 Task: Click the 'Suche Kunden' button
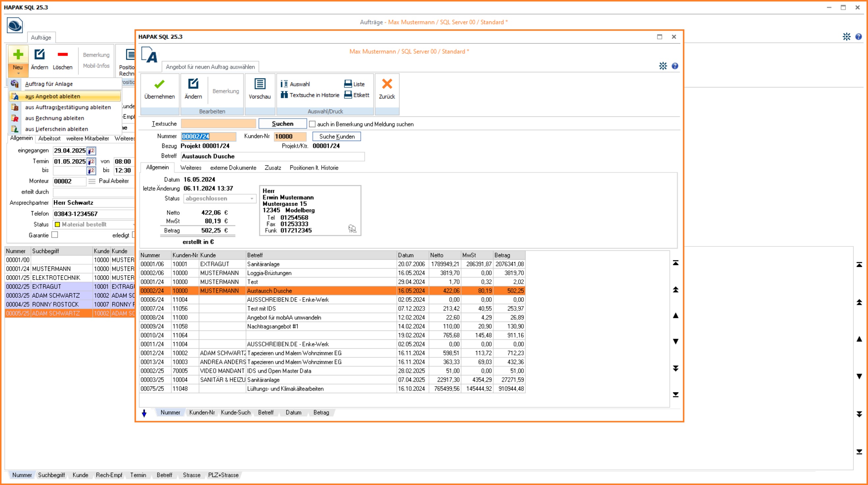tap(336, 136)
